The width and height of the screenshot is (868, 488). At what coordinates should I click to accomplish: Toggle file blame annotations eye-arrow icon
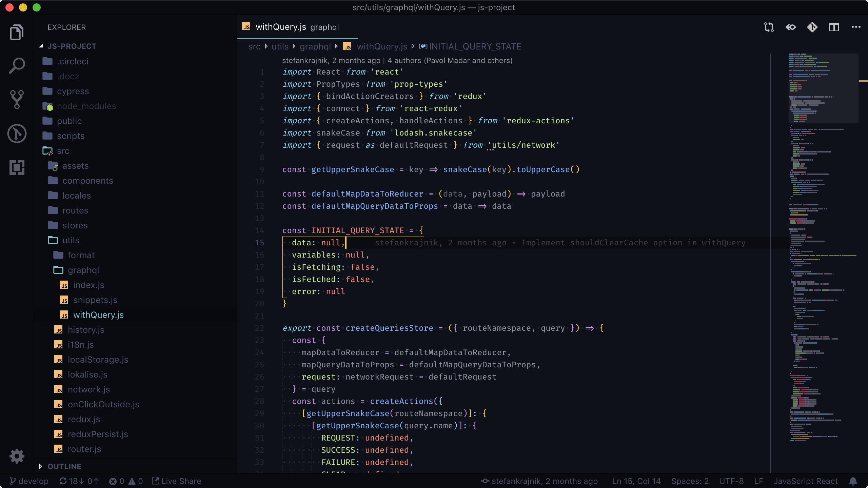791,27
